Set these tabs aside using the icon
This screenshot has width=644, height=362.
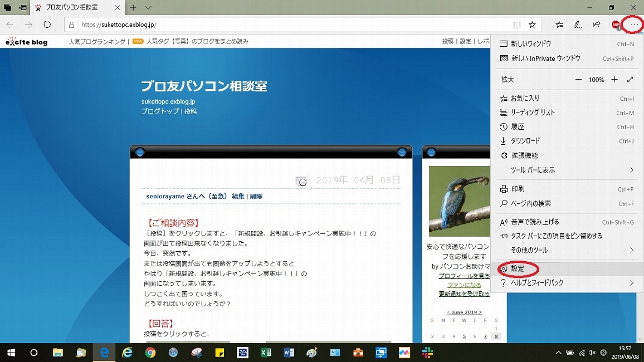tap(23, 7)
